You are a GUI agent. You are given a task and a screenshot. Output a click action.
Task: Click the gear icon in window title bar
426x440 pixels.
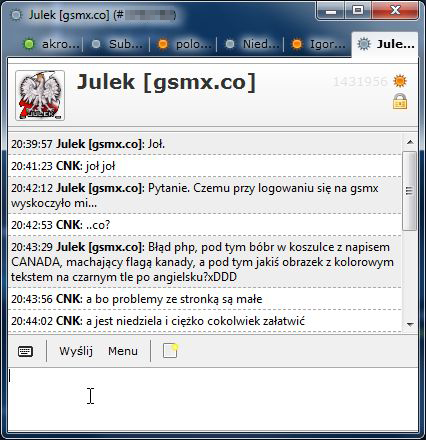[x=16, y=15]
